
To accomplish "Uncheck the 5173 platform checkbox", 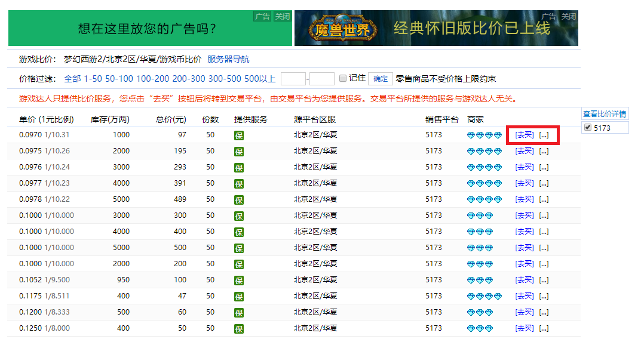I will pos(587,128).
